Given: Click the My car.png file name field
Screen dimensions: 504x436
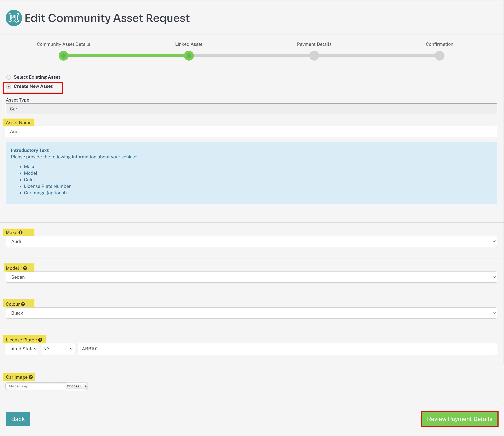Looking at the screenshot, I should [x=36, y=386].
